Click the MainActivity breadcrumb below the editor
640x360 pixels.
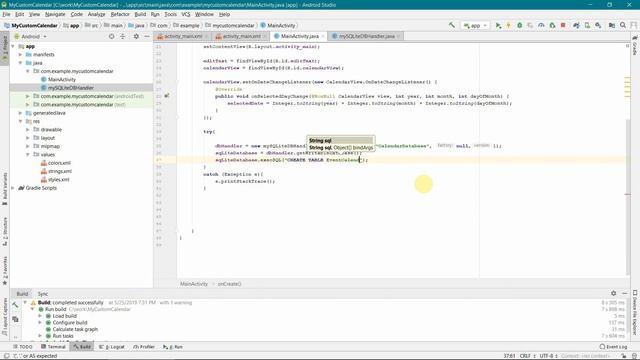(194, 284)
